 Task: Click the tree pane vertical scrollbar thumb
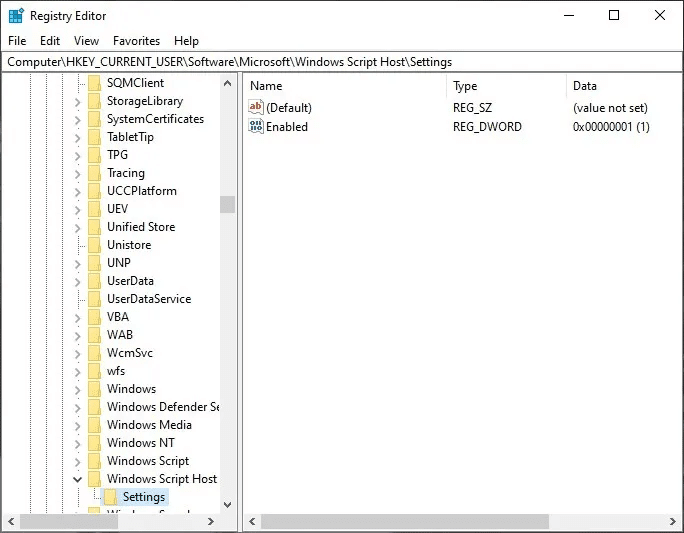coord(228,204)
